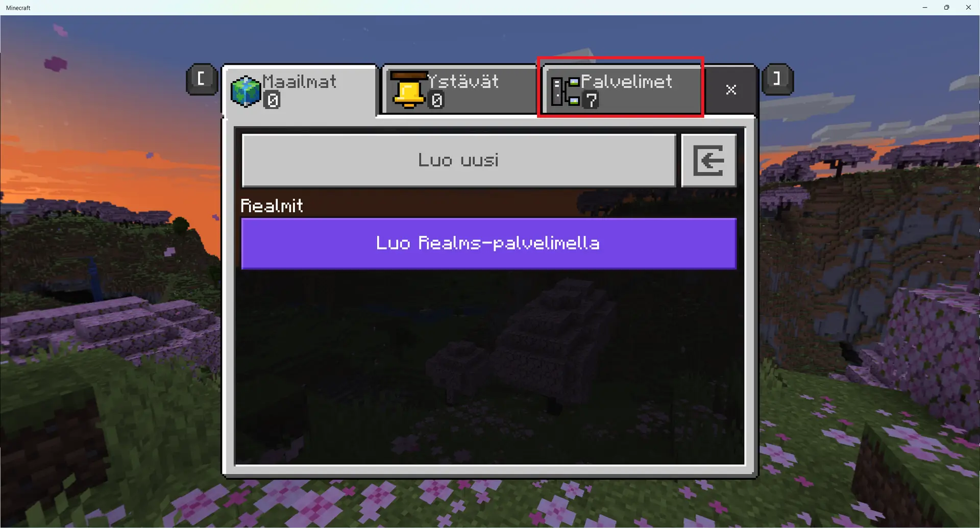This screenshot has height=528, width=980.
Task: Select the Palvelimet tab label
Action: (626, 82)
